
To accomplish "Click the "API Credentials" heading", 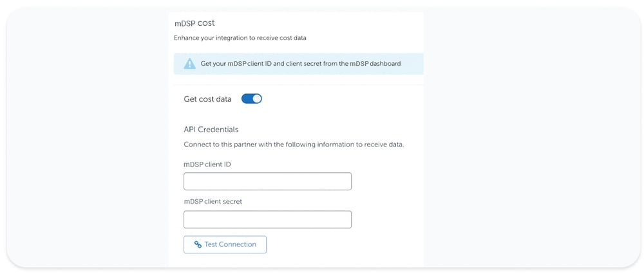I will pos(211,130).
